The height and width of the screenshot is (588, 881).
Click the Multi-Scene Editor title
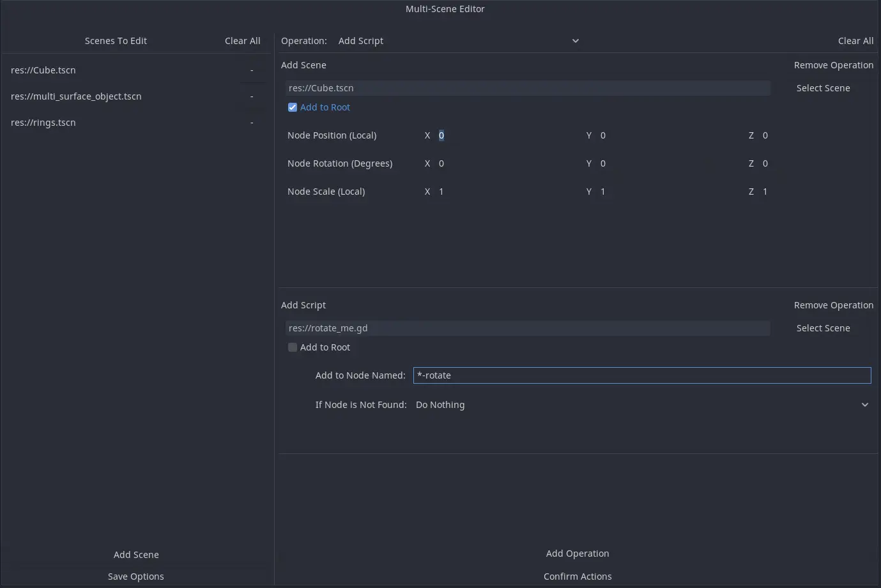[445, 9]
